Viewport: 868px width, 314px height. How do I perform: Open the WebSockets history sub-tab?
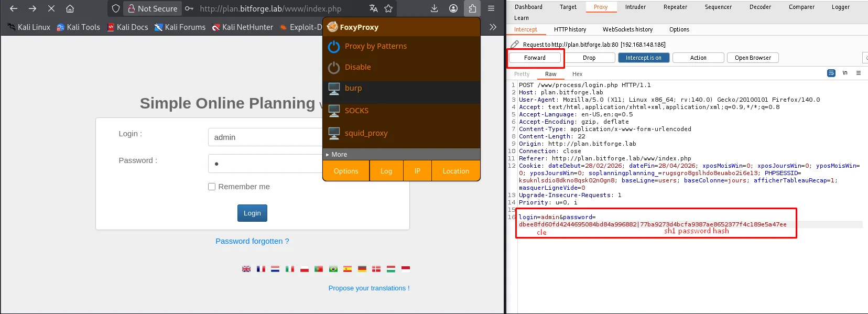[627, 29]
